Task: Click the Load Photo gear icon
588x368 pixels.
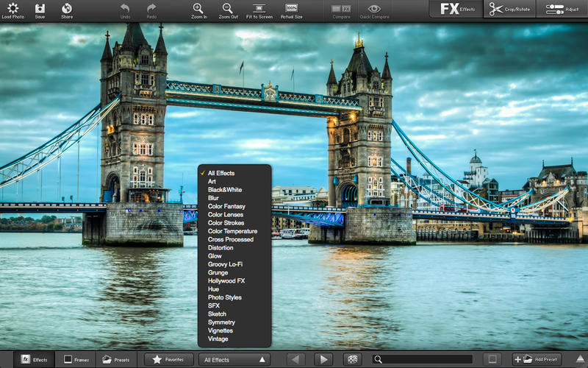Action: 12,8
